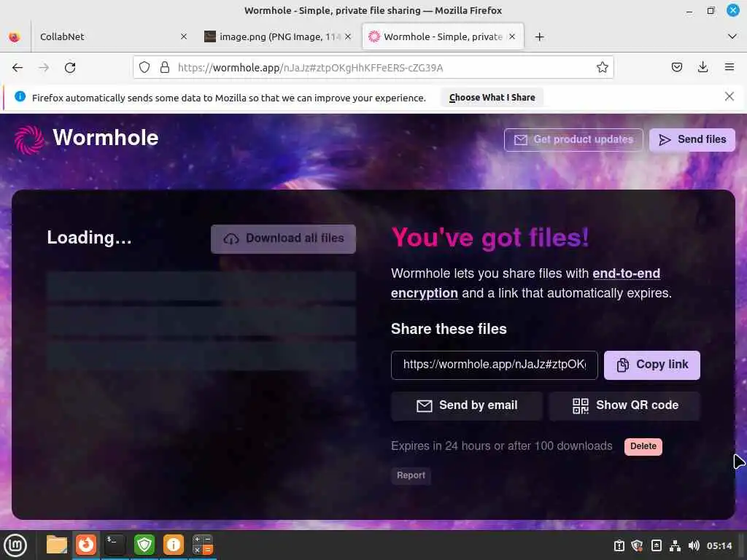Open the tracking protection shield icon
747x560 pixels.
[144, 68]
